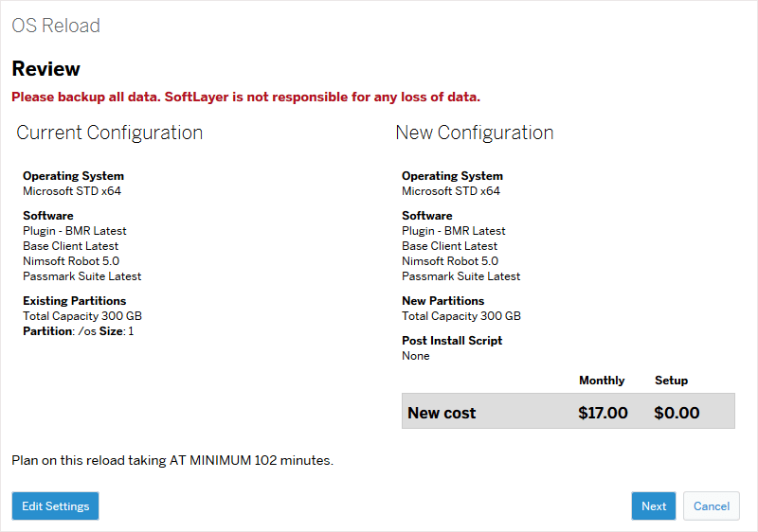Click Existing Partitions label
The height and width of the screenshot is (532, 758).
click(73, 301)
